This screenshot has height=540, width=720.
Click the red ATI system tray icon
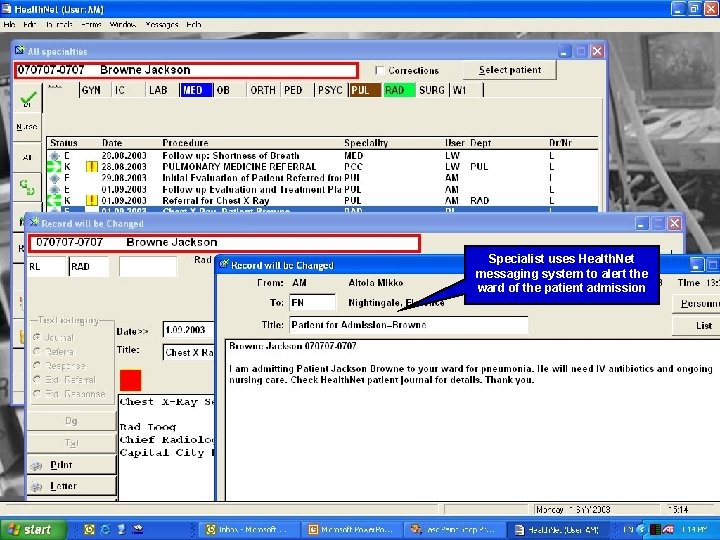click(668, 529)
